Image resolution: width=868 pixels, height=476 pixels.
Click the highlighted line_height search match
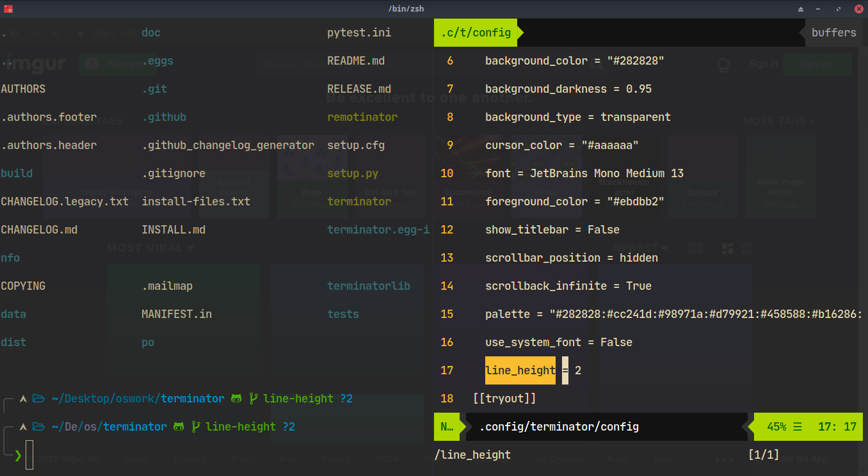pyautogui.click(x=520, y=370)
